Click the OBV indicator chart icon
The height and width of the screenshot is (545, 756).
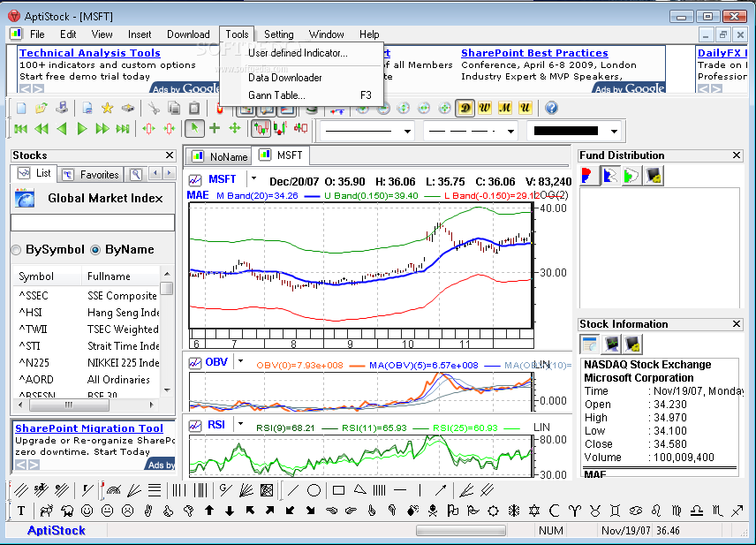[195, 363]
